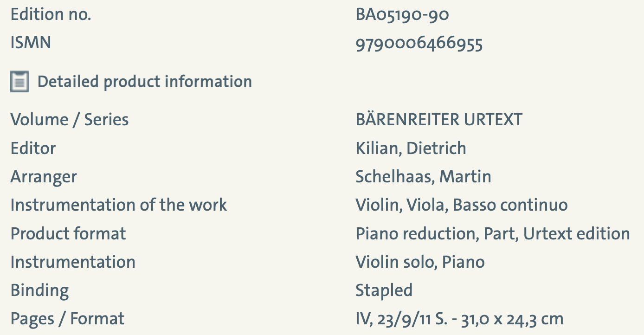Click arranger name Schelhaas, Martin
644x335 pixels.
coord(423,177)
